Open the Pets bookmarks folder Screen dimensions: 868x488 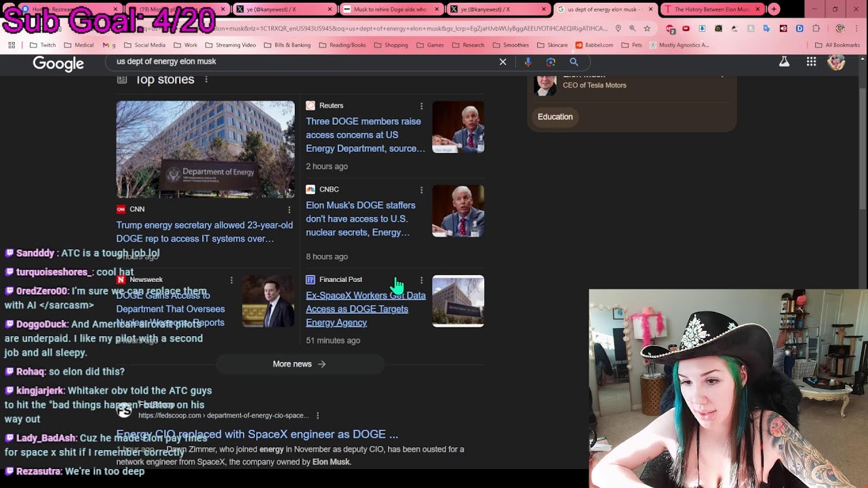tap(631, 45)
